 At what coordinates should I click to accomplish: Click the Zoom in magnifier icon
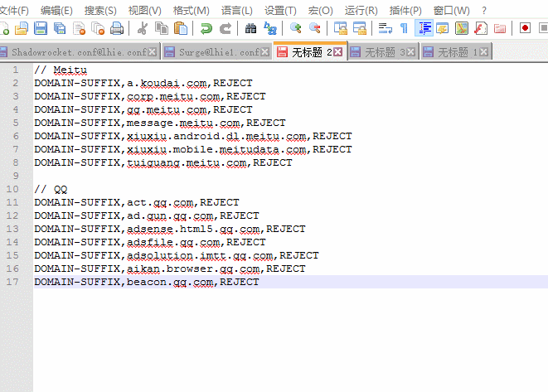[x=295, y=28]
